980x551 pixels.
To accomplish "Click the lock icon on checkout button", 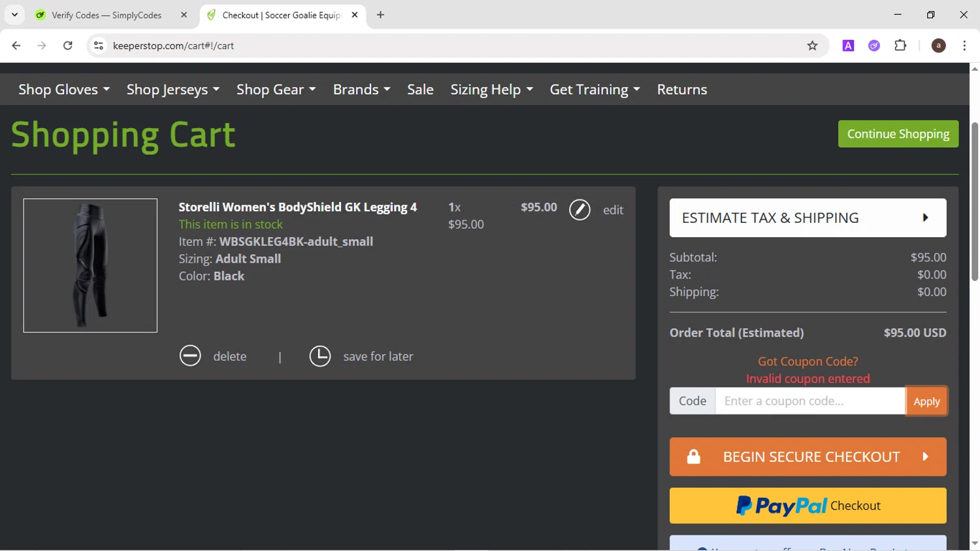I will (x=694, y=456).
